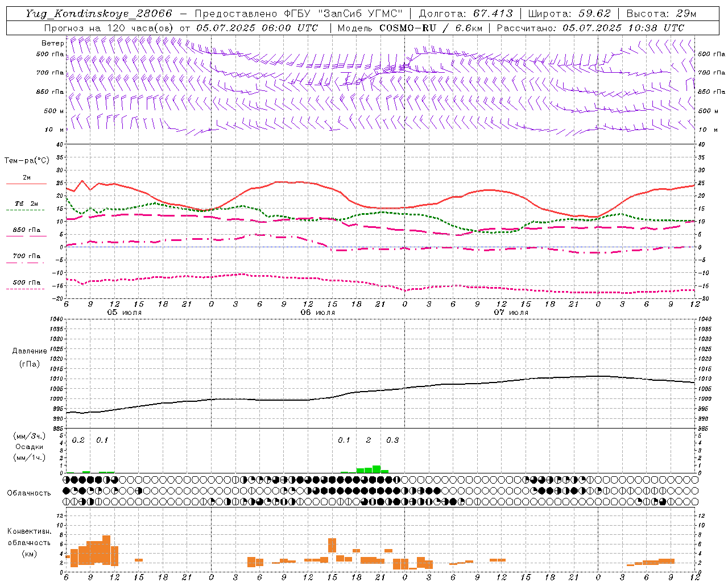This screenshot has height=582, width=728.
Task: Click the right-axis temperature value 25
Action: (701, 183)
